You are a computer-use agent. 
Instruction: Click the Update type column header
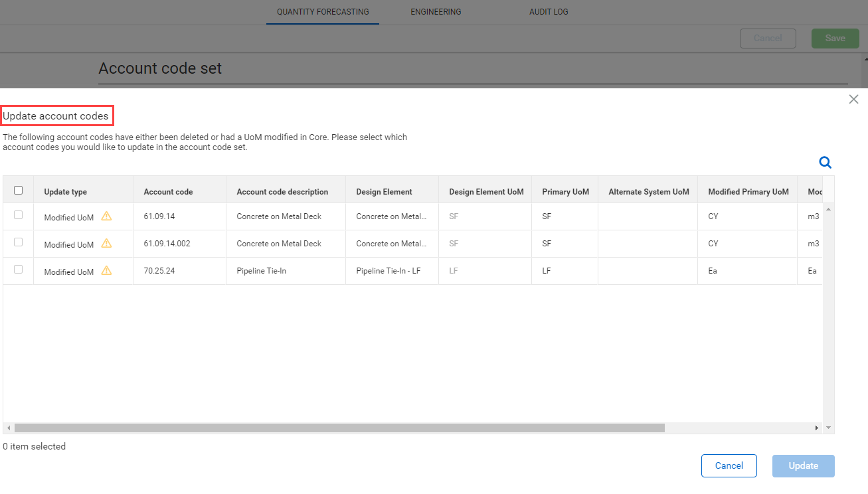tap(66, 192)
